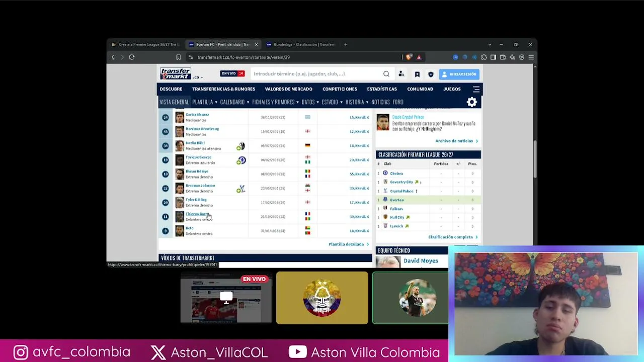Open the browser tab list chevron
This screenshot has width=644, height=362.
(490, 45)
